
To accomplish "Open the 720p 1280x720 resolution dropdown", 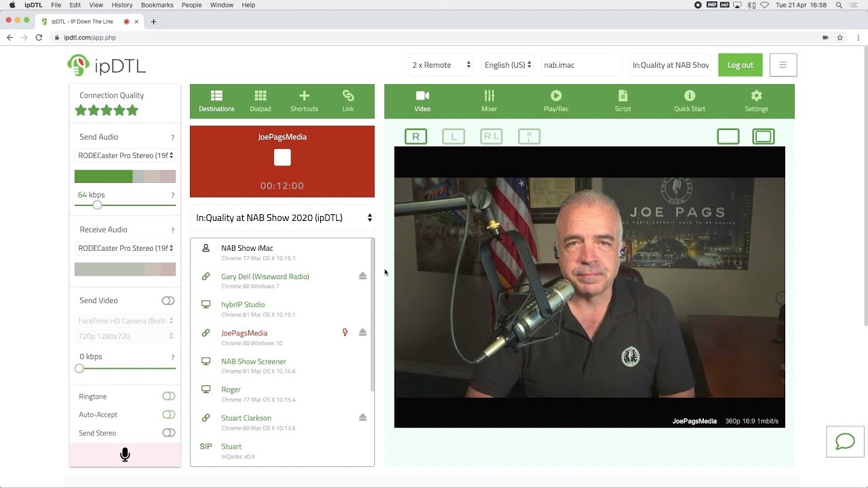I will pos(125,336).
